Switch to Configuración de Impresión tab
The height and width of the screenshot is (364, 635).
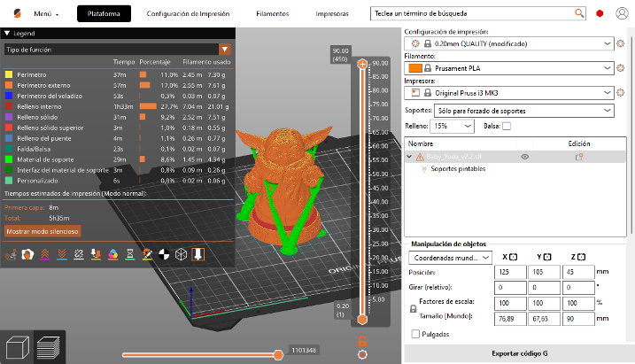188,14
